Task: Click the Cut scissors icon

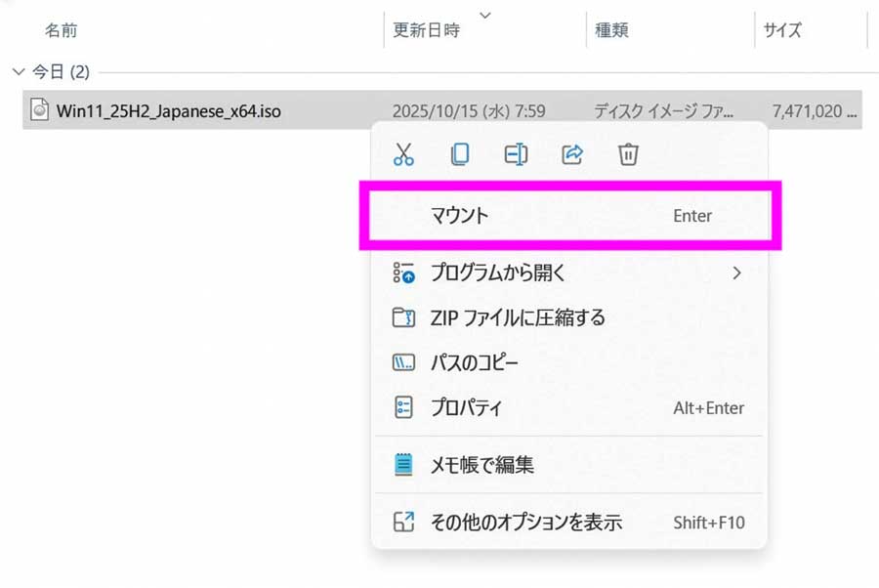Action: coord(403,154)
